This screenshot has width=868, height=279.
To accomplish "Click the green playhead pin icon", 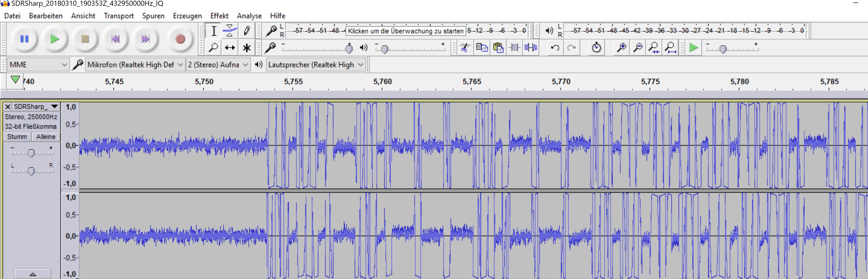I will 15,80.
